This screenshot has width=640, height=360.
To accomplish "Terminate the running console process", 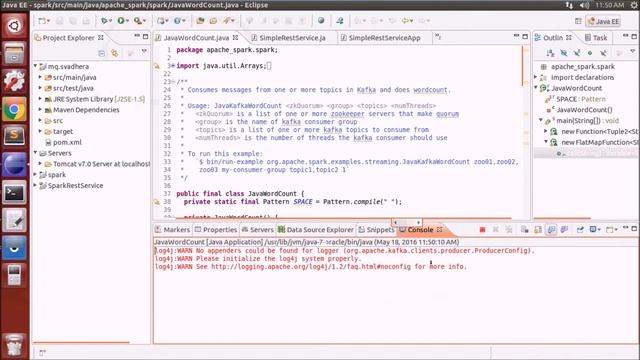I will coord(482,230).
